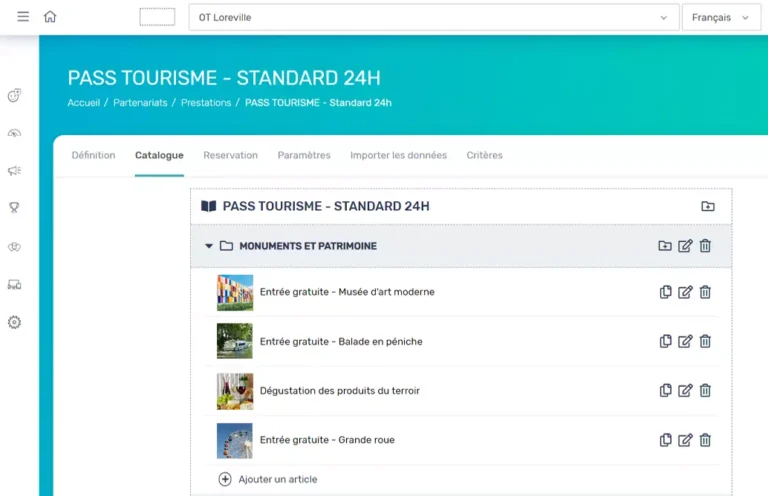Open the dashboard gauge sidebar icon

pos(14,133)
